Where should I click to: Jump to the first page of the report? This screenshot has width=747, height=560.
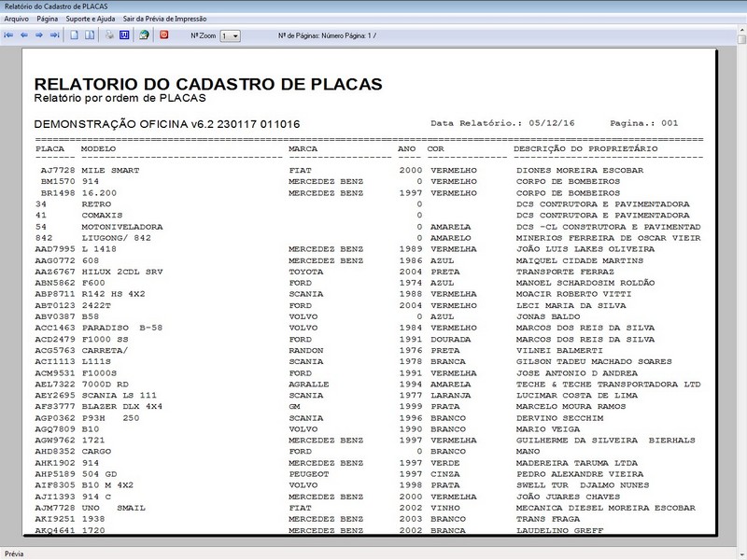pyautogui.click(x=7, y=35)
